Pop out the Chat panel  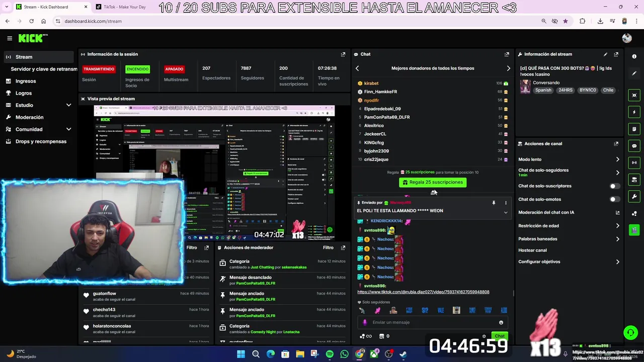click(x=507, y=54)
